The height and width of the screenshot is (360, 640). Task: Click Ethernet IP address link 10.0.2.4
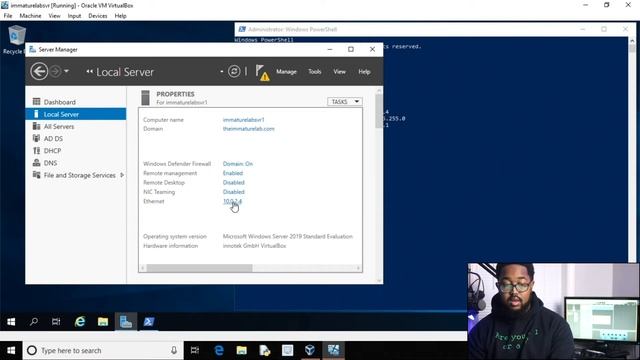point(232,201)
